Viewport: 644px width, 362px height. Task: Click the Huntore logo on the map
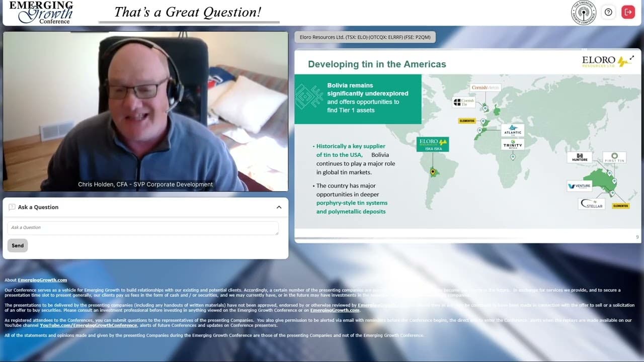coord(580,157)
